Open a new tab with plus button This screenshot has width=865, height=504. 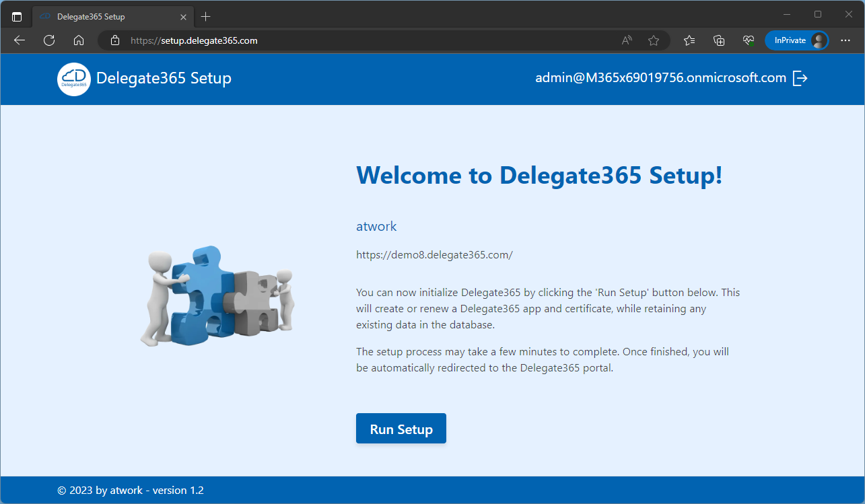click(206, 16)
